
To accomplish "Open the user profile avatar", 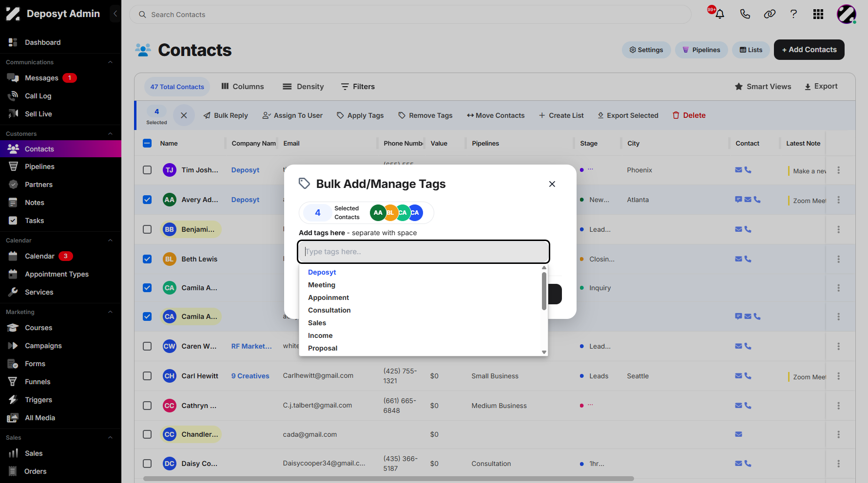I will [x=847, y=14].
